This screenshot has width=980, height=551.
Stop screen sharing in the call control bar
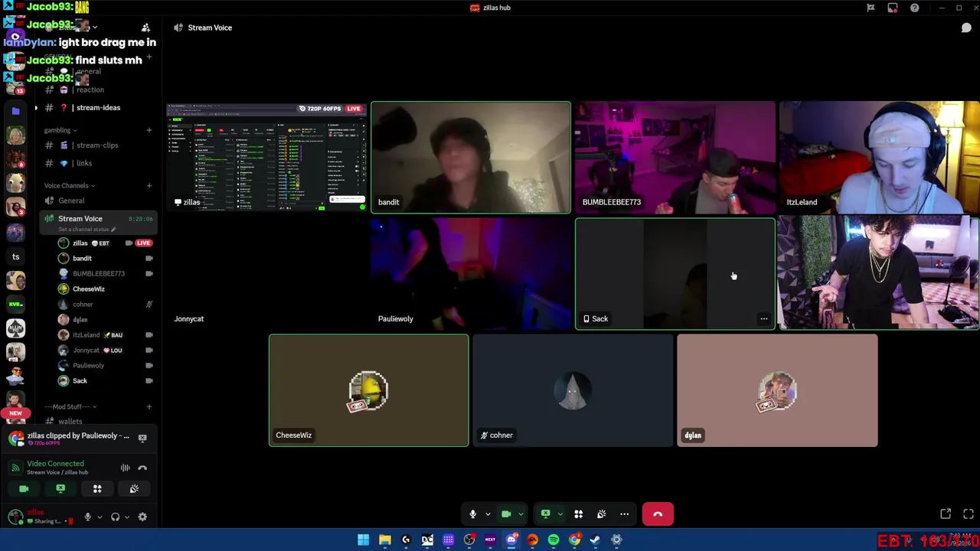pos(545,514)
